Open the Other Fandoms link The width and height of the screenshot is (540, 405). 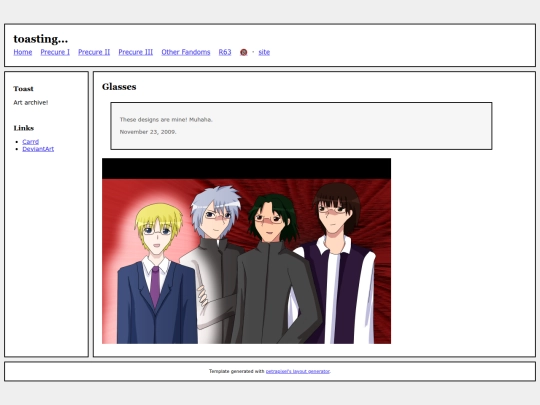186,52
